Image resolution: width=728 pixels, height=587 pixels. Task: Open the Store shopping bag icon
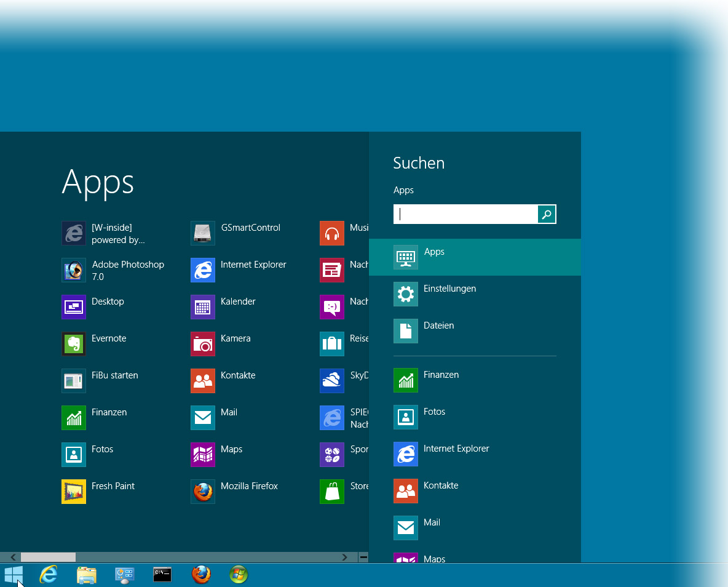[x=332, y=492]
